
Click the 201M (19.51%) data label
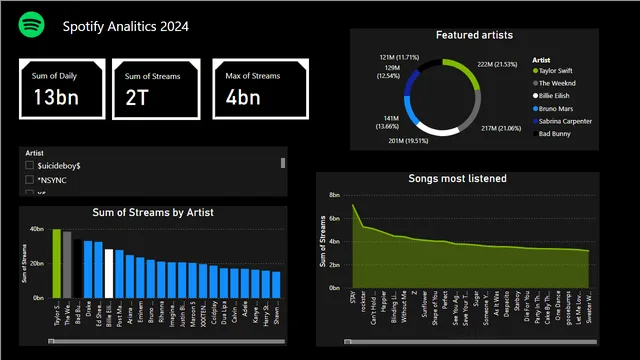tap(408, 141)
